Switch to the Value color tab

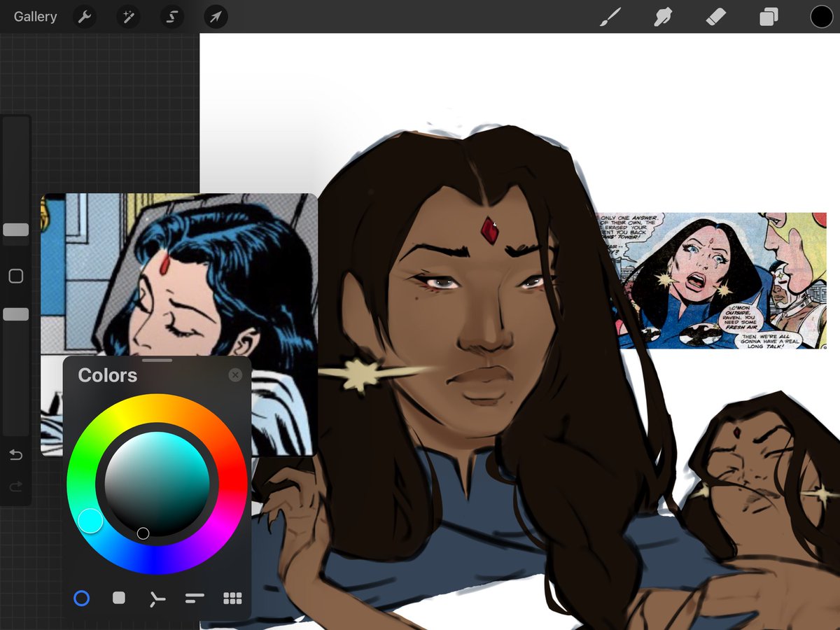(x=195, y=598)
